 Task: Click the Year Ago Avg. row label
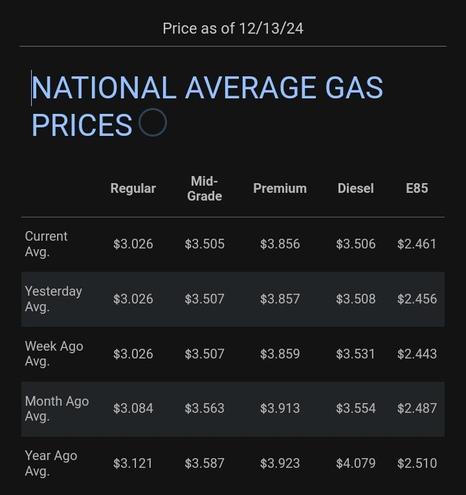tap(51, 463)
